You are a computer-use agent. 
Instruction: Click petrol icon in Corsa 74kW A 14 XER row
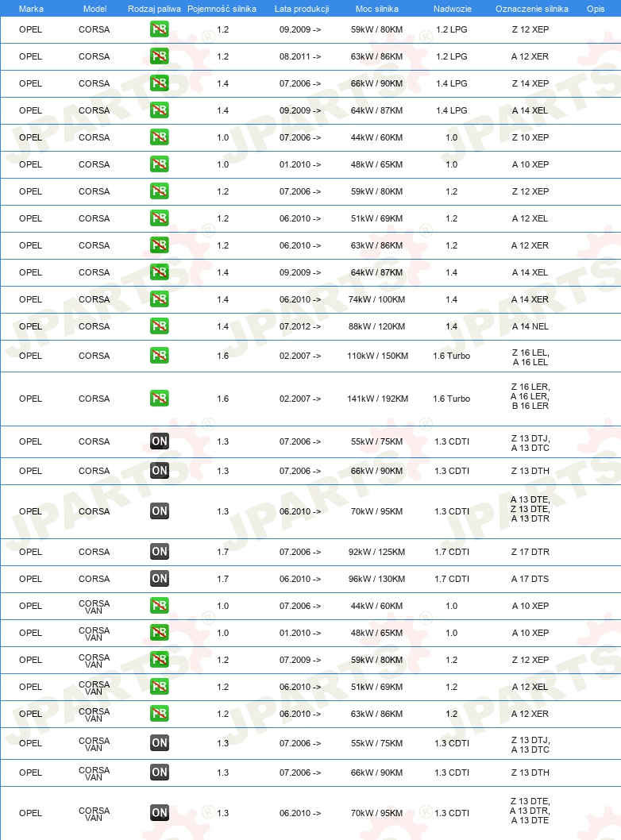click(x=159, y=299)
